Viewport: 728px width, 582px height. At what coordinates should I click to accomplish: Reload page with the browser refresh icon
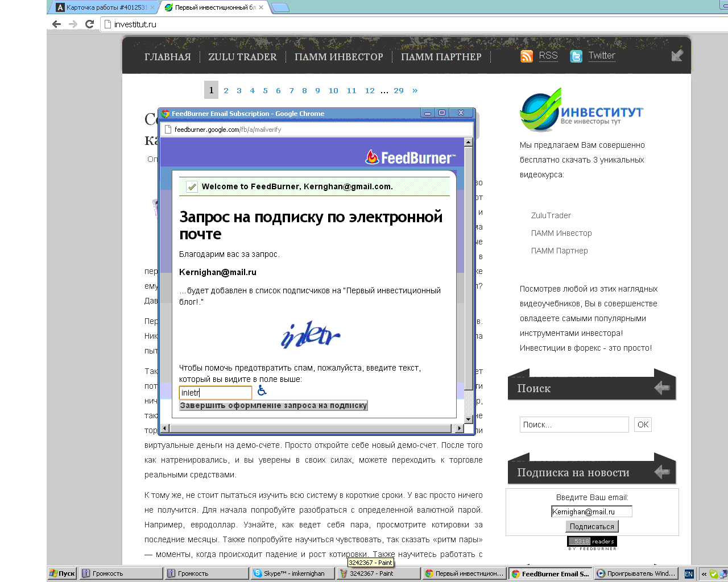[89, 24]
